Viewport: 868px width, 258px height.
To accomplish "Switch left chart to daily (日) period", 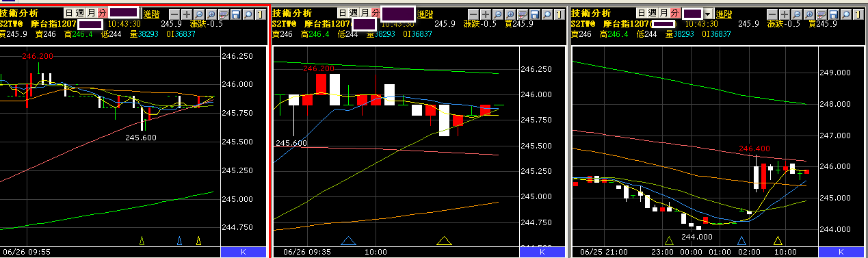I will 69,13.
